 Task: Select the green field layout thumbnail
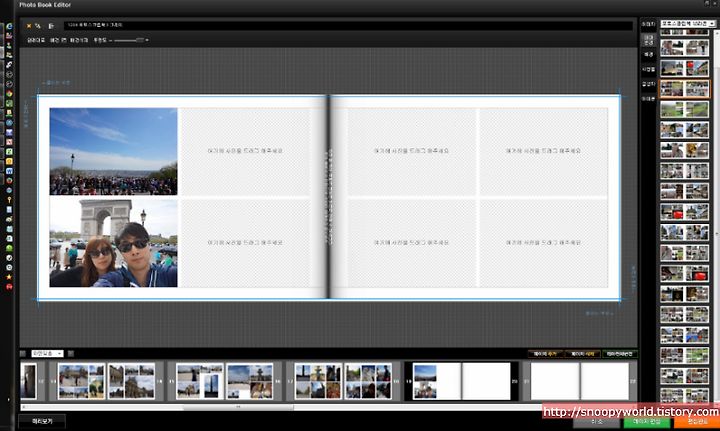tap(684, 109)
